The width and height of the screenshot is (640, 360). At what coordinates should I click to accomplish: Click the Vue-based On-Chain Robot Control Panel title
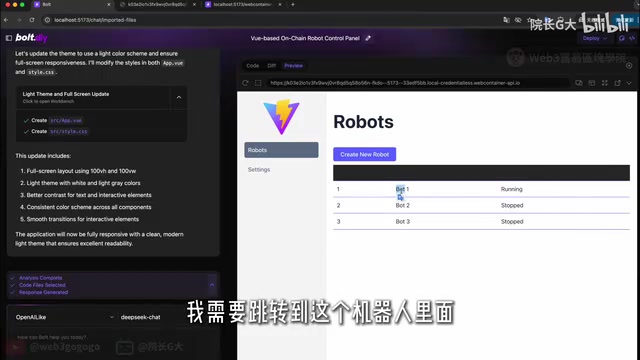305,38
